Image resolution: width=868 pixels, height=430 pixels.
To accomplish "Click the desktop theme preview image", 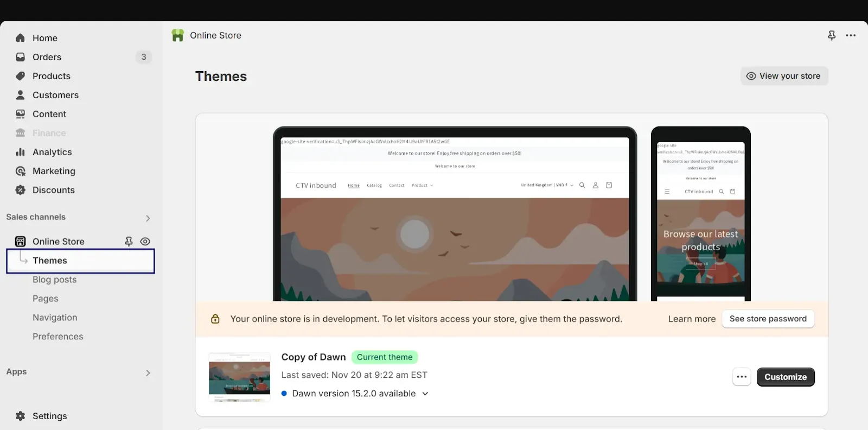I will point(455,214).
